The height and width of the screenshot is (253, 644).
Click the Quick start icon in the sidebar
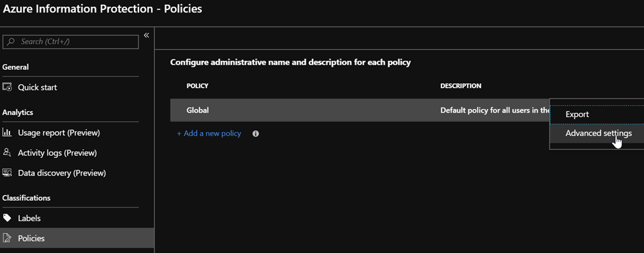(x=8, y=87)
